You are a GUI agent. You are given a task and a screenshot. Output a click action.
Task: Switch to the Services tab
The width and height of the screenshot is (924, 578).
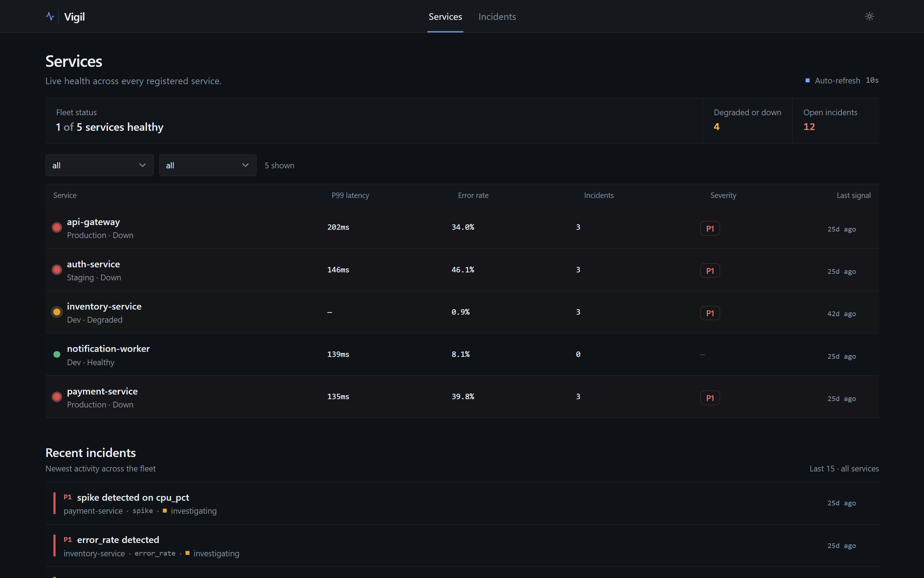(445, 17)
